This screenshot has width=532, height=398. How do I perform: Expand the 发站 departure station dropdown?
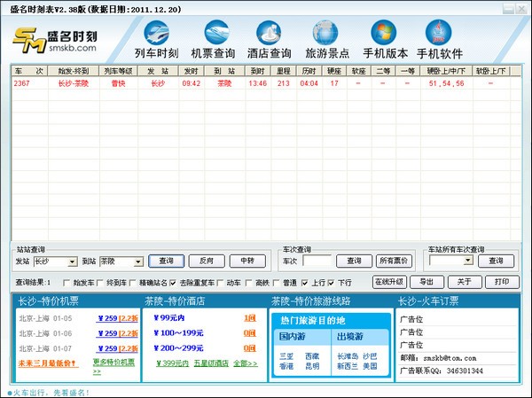click(x=72, y=261)
